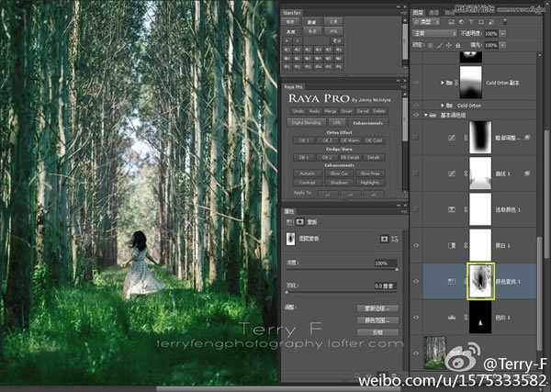Click color lookup icon on 颜色查找 1 layer
This screenshot has height=392, width=551.
click(x=452, y=281)
